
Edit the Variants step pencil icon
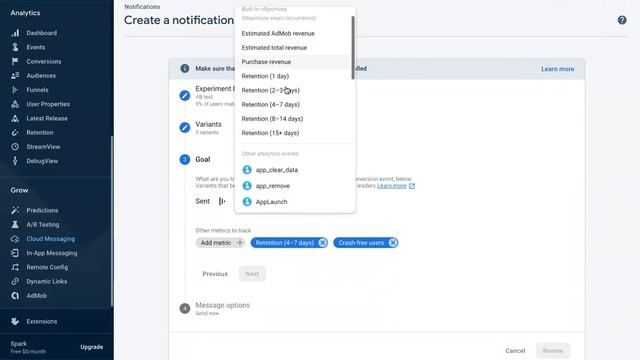(184, 128)
